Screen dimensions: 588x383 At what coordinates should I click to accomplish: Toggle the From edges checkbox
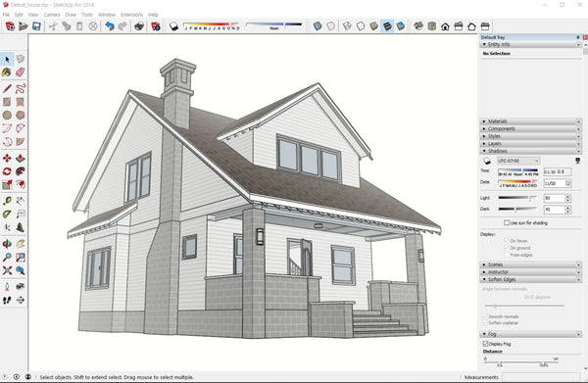[x=507, y=255]
